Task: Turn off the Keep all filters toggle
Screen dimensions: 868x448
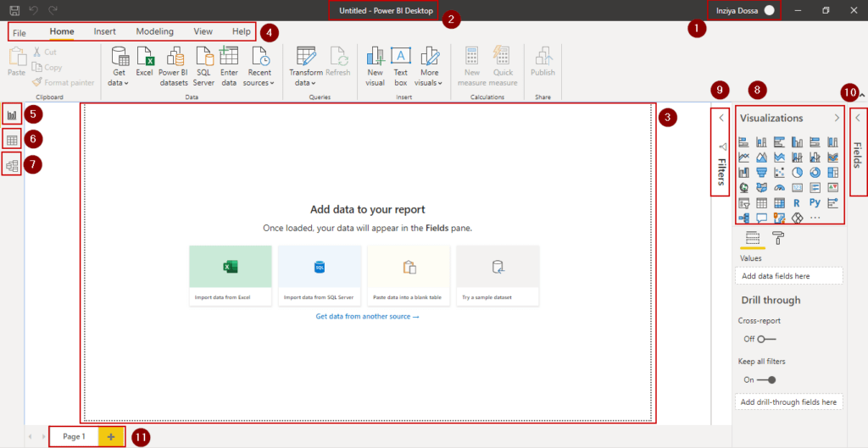Action: pyautogui.click(x=766, y=380)
